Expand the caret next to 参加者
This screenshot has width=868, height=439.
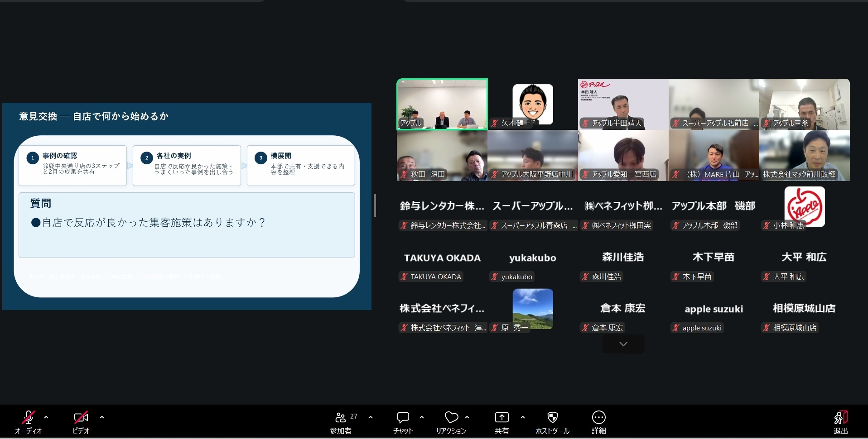point(371,417)
